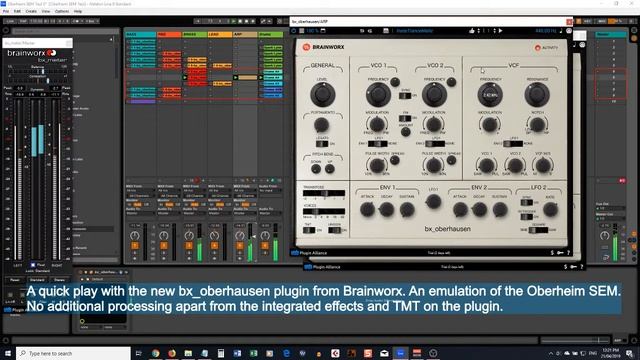Open BASS track MIDI From All Ins dropdown
The image size is (640, 360).
[x=139, y=191]
